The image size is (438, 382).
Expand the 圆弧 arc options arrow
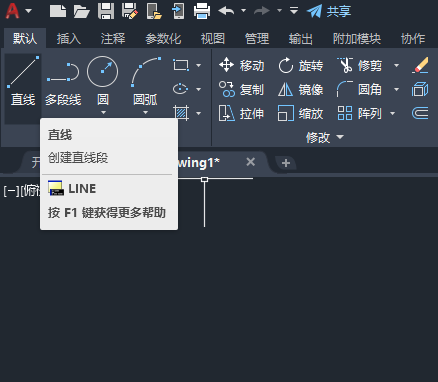pyautogui.click(x=145, y=112)
